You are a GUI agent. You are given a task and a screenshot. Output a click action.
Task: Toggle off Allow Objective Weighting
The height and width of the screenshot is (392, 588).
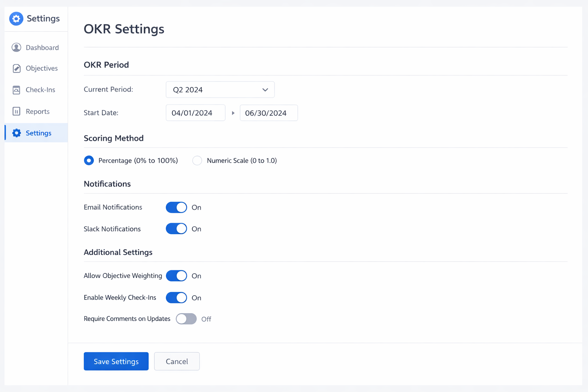(x=176, y=276)
